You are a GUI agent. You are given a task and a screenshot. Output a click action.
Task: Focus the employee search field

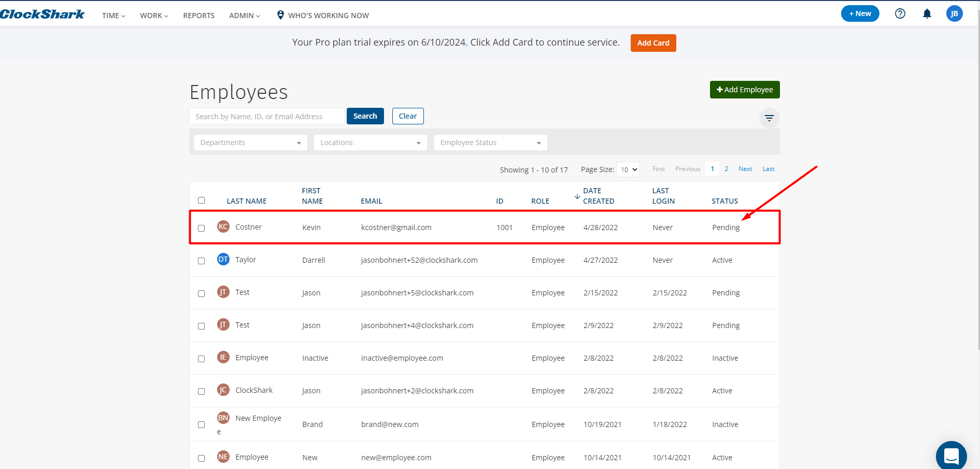267,116
